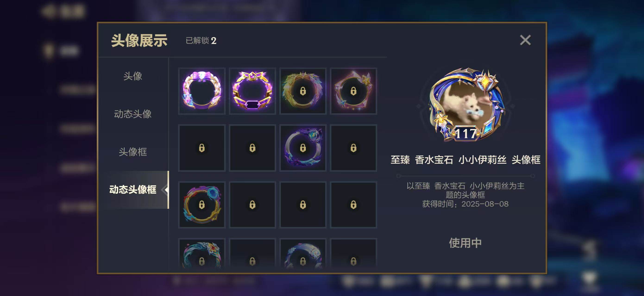Close the 头像展示 dialog

[525, 40]
